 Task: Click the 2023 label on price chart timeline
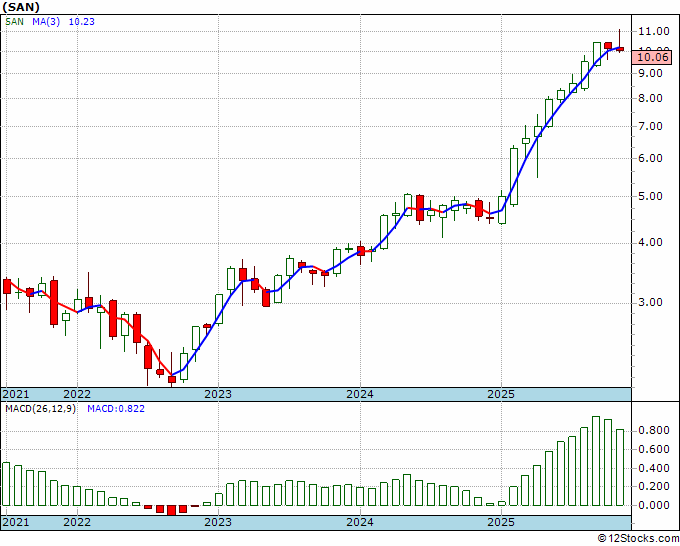[x=218, y=394]
